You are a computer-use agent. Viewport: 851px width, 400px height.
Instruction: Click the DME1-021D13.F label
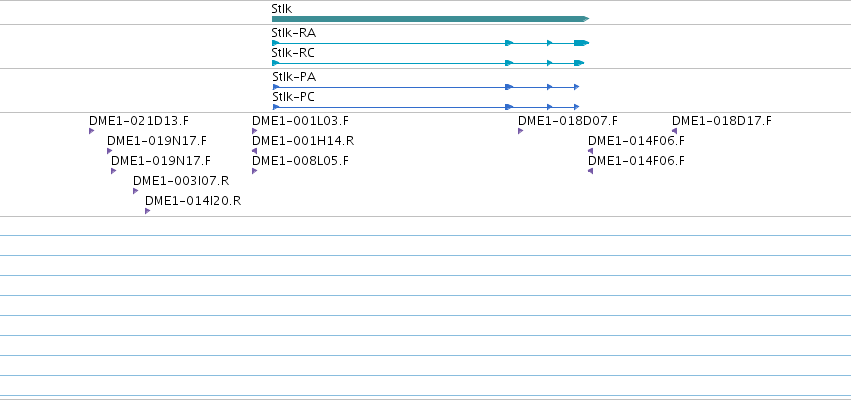tap(139, 121)
